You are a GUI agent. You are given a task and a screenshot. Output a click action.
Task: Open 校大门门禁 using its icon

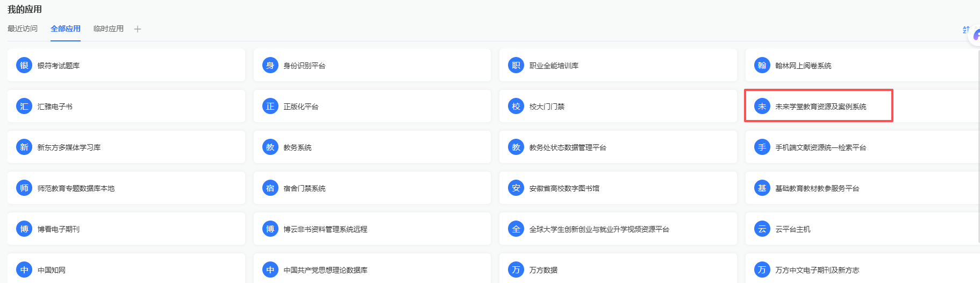516,107
